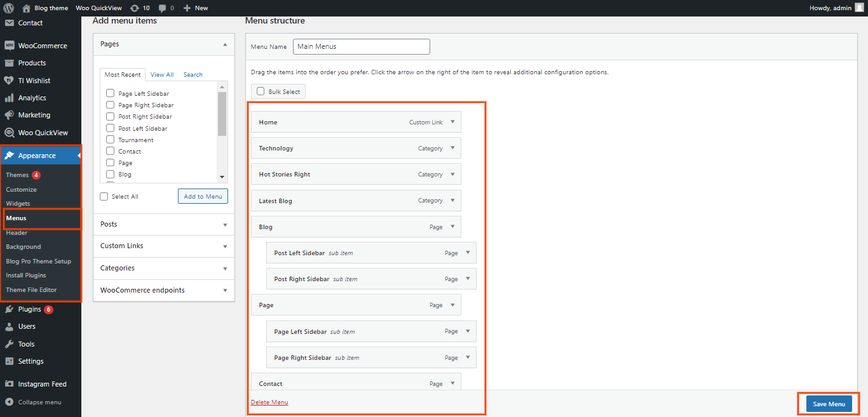
Task: Open the Customize submenu item
Action: [22, 189]
